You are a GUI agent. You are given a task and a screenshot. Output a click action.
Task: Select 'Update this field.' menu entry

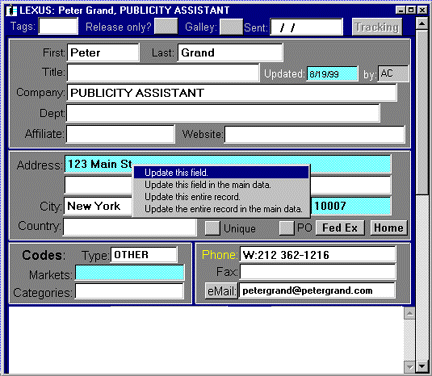coord(221,172)
